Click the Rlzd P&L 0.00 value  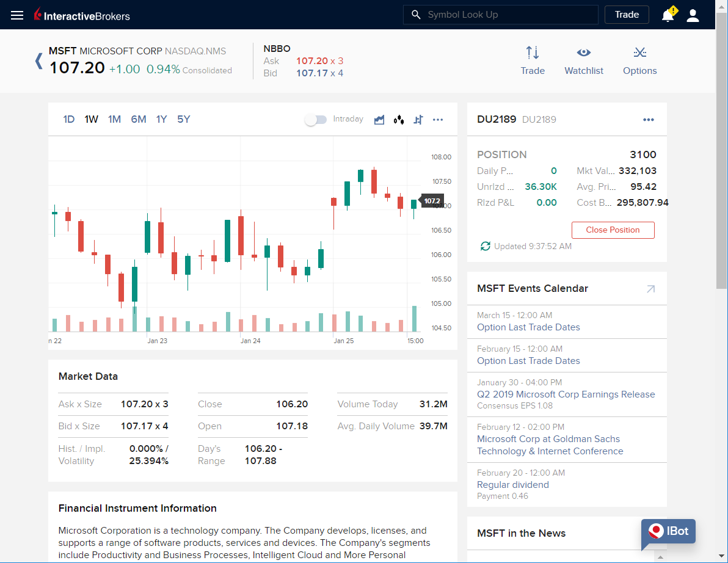click(547, 202)
